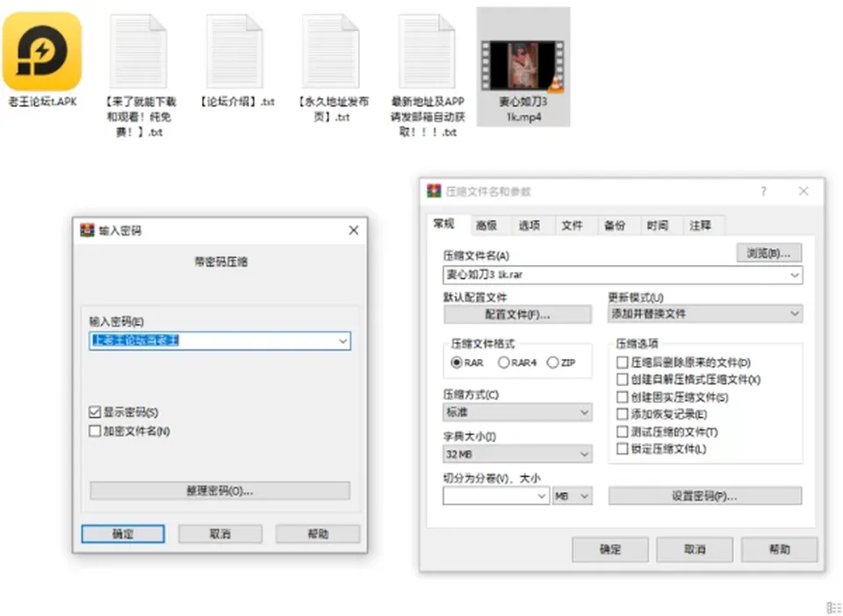This screenshot has width=843, height=616.
Task: Open the 时间 tab
Action: [x=658, y=226]
